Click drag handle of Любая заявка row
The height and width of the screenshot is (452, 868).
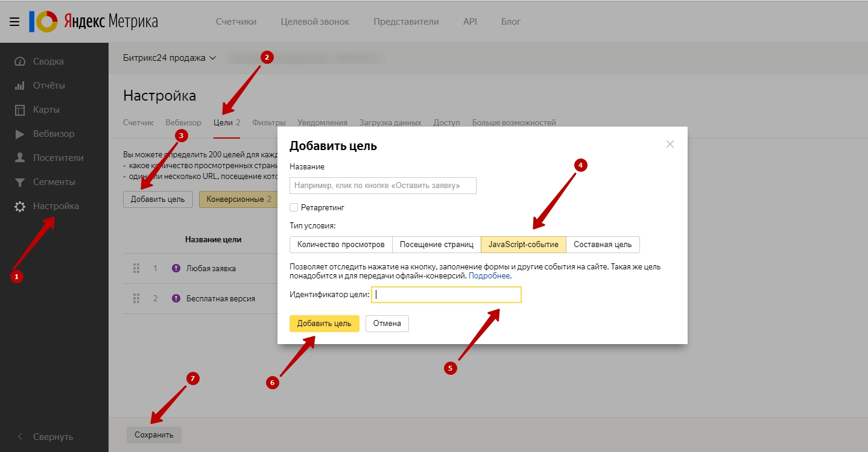pyautogui.click(x=136, y=268)
